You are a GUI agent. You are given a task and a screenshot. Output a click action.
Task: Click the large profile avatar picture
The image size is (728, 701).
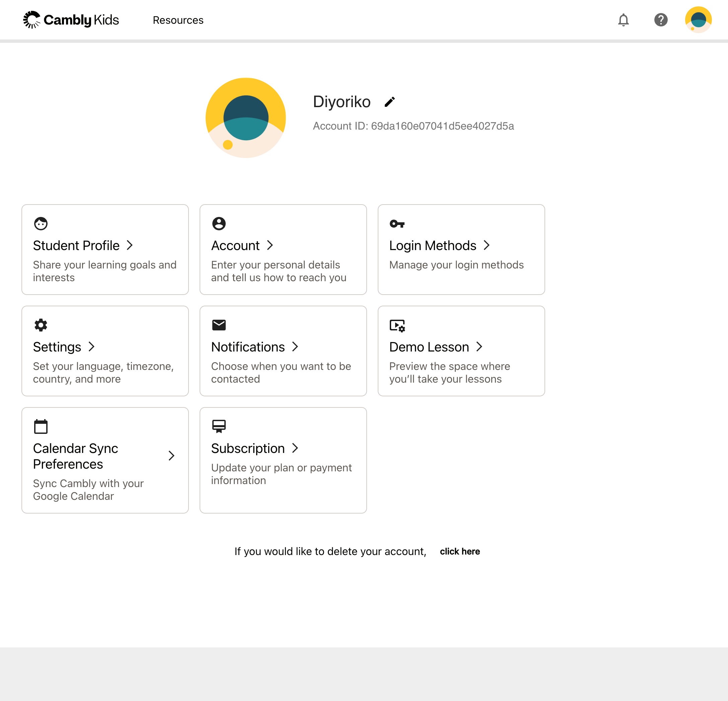pos(245,118)
